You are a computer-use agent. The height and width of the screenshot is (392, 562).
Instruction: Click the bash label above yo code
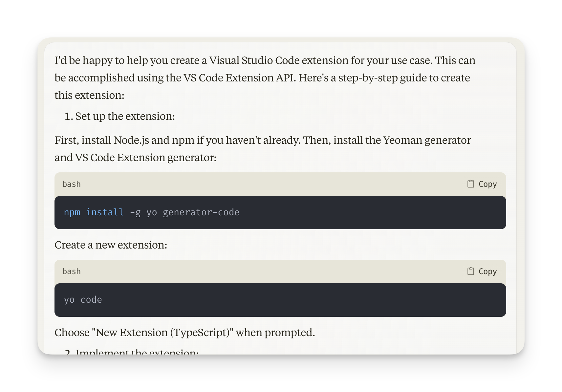tap(72, 272)
